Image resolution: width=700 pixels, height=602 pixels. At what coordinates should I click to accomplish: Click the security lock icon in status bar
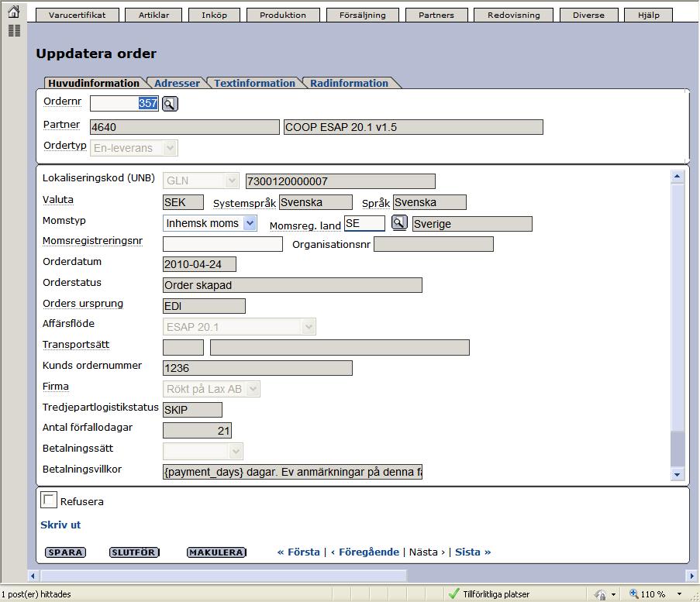[601, 594]
